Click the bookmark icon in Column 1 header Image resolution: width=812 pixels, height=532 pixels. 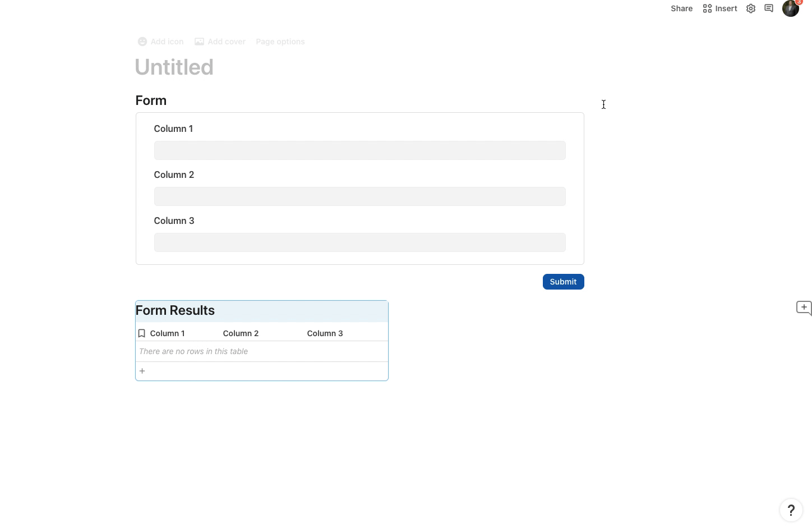click(x=142, y=333)
